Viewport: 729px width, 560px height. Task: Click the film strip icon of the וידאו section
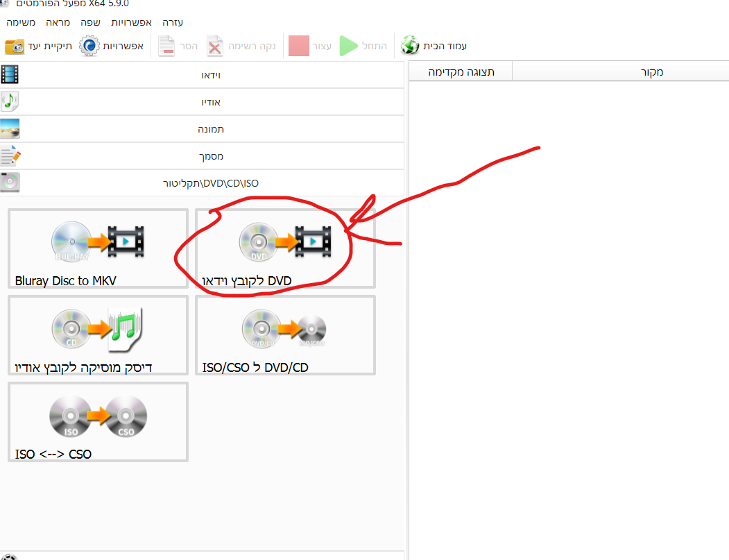(10, 74)
